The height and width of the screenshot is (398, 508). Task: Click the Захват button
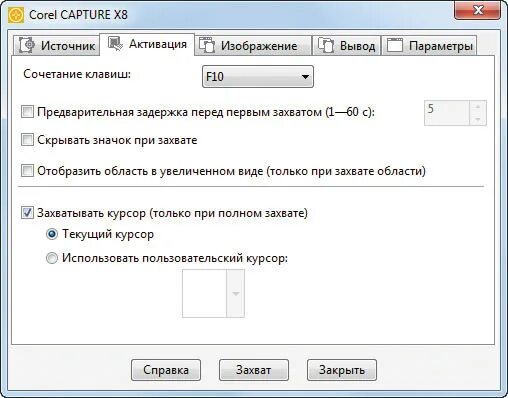point(254,370)
